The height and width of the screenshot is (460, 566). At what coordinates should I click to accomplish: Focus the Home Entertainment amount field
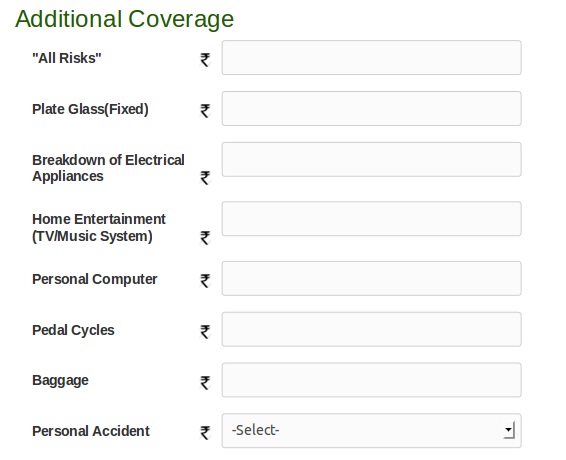(371, 219)
